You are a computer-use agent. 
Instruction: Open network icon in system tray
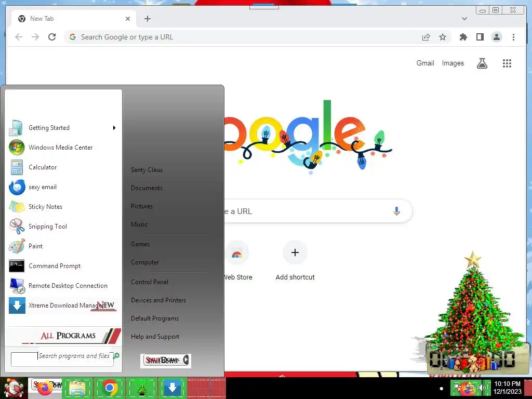click(470, 388)
